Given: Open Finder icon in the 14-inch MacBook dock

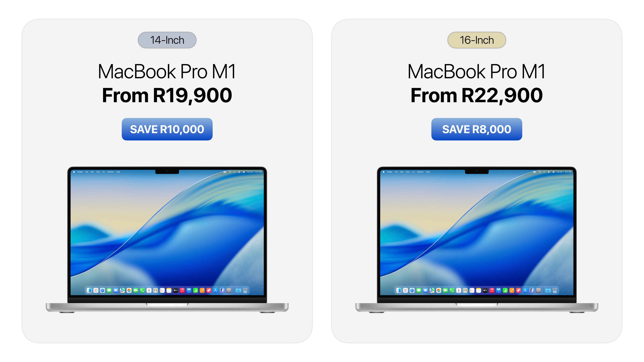Looking at the screenshot, I should [x=89, y=290].
